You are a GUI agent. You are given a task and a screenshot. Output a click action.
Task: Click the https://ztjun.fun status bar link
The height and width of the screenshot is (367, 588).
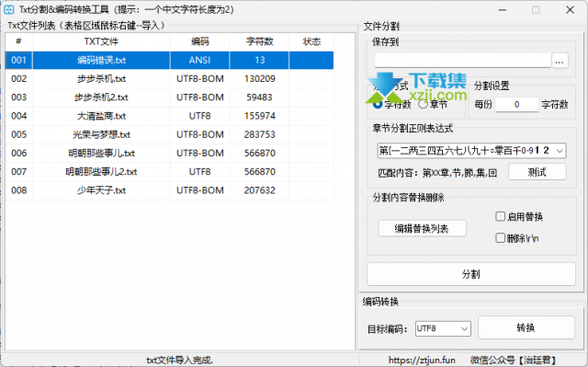coord(422,361)
